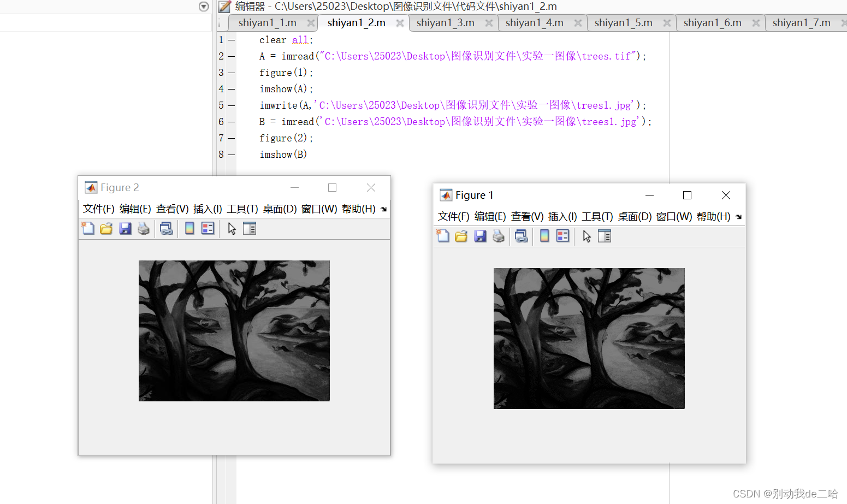This screenshot has width=847, height=504.
Task: Set breakpoint dash on line 5
Action: 232,105
